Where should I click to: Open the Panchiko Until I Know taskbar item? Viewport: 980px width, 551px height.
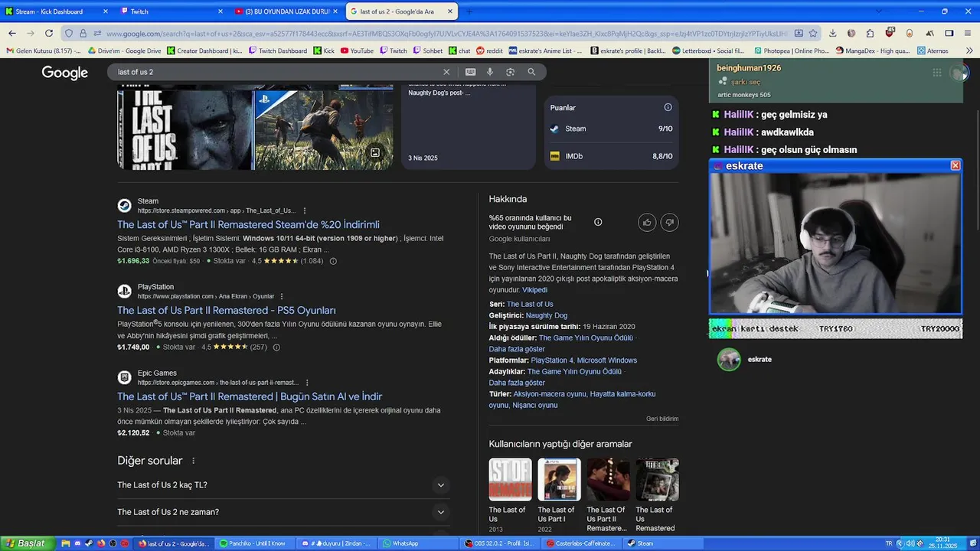click(x=255, y=543)
